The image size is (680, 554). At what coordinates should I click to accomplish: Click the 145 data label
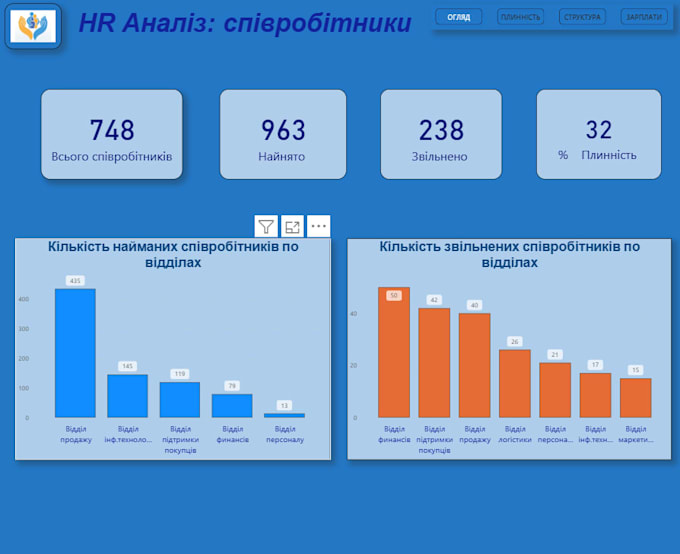tap(128, 366)
